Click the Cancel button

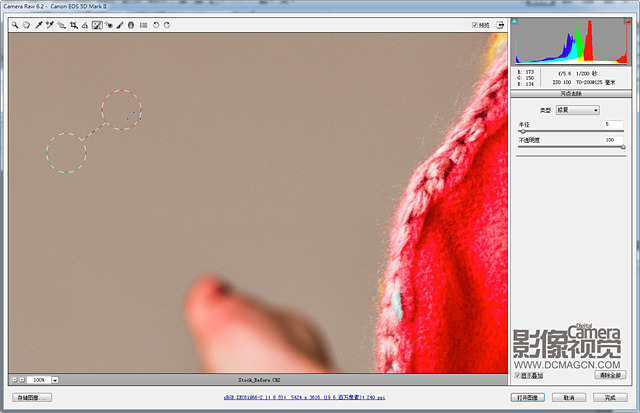[569, 397]
